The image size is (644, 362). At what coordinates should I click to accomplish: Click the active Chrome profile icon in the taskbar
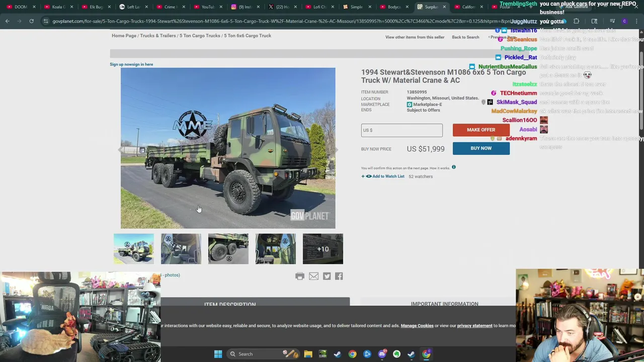426,354
